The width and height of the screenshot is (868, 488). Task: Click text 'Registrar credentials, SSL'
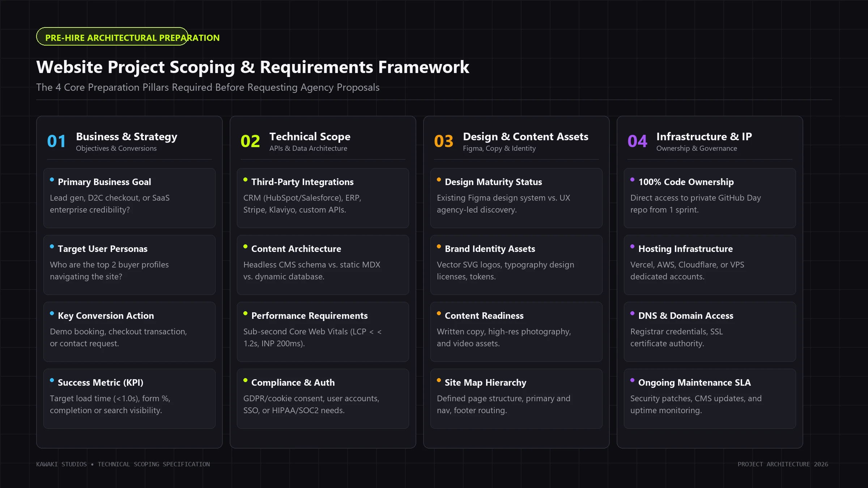pos(677,332)
